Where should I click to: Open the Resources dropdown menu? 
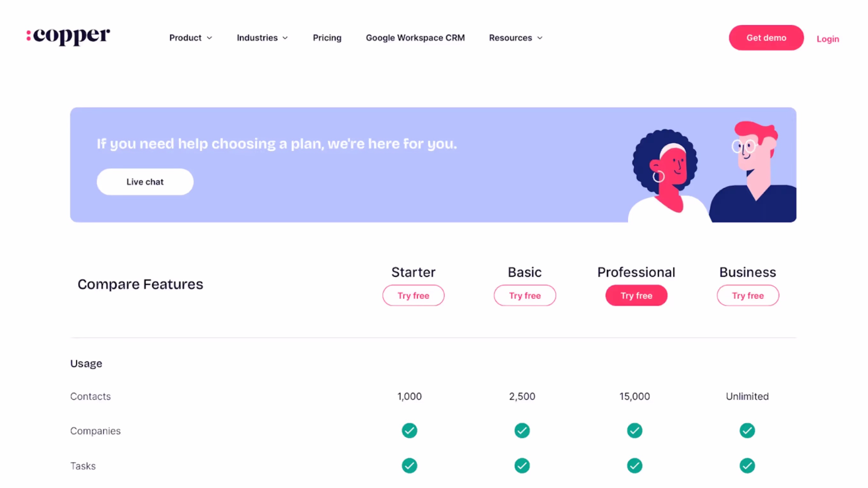coord(516,38)
